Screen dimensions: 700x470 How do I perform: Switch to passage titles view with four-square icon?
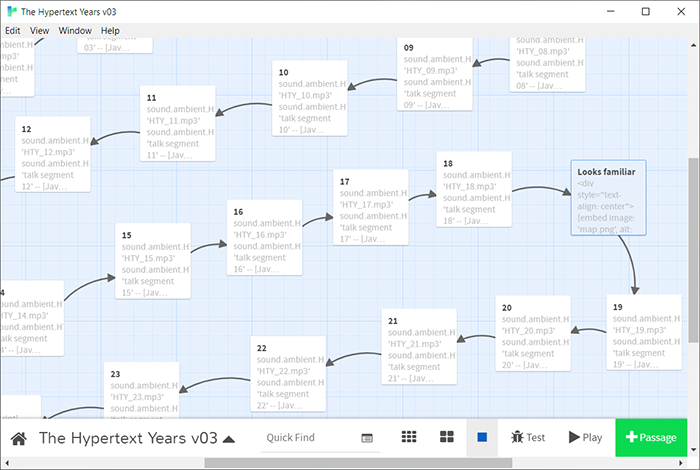(x=447, y=437)
